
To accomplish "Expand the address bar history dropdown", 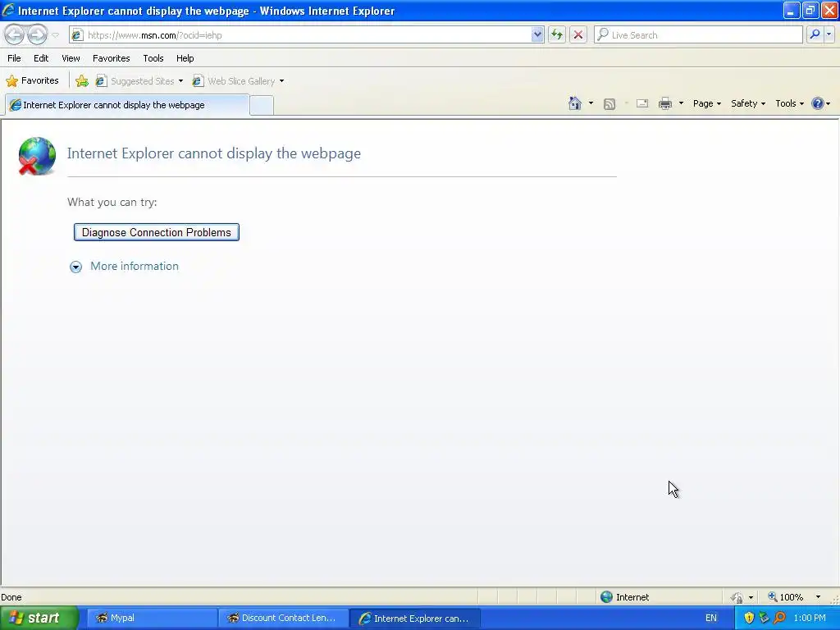I will [537, 34].
